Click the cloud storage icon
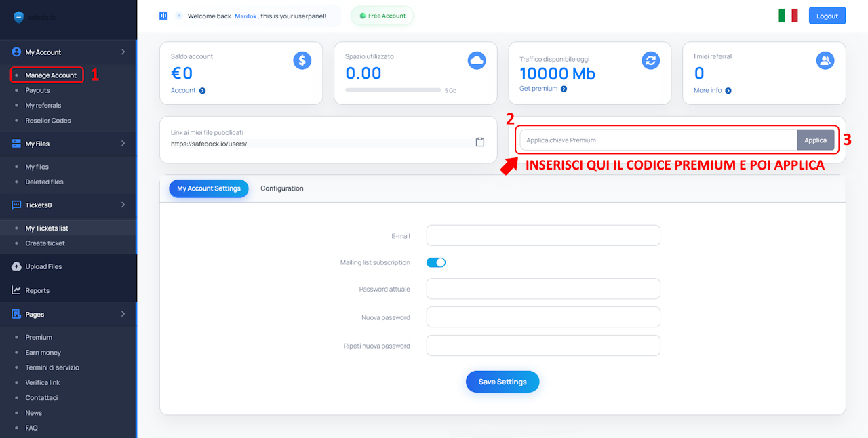 pos(477,60)
